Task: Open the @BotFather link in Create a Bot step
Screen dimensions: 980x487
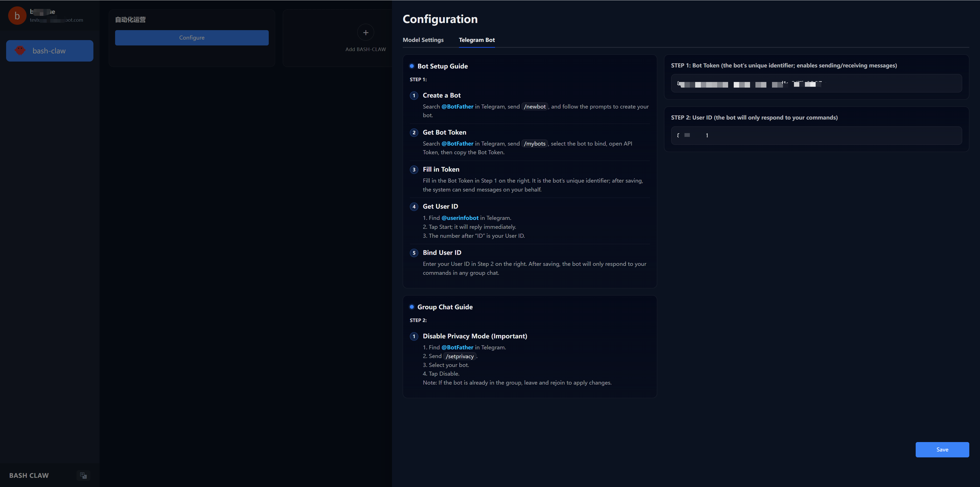Action: tap(457, 106)
